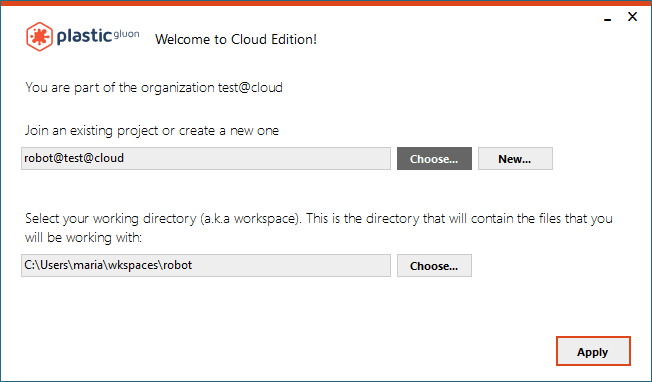Click the Plastic Gluon logo icon

(39, 37)
